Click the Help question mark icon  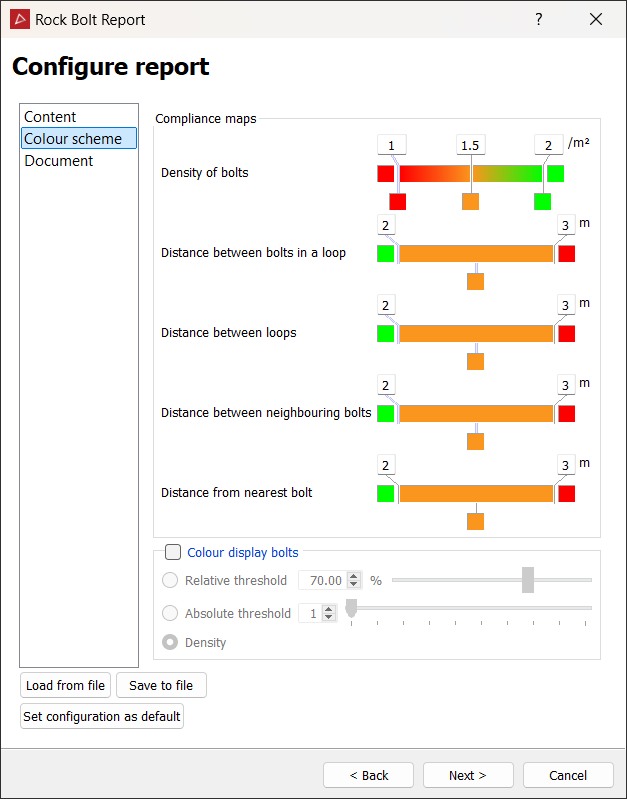[x=539, y=19]
